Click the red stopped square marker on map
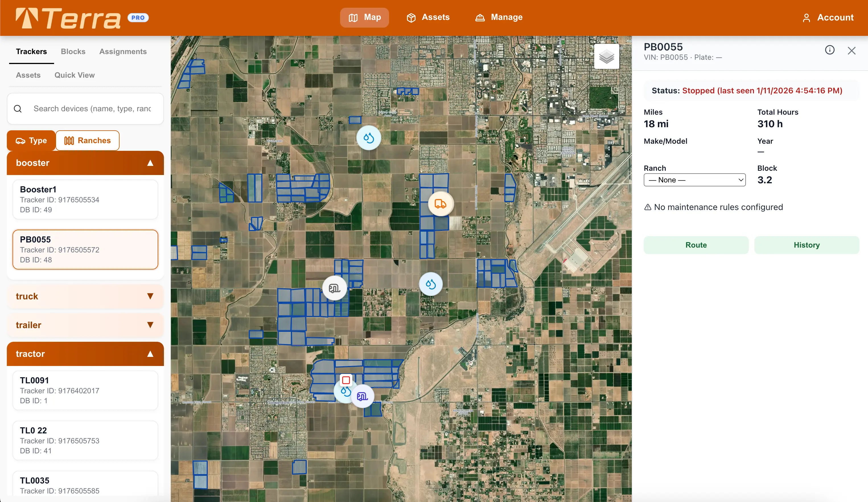868x502 pixels. tap(346, 380)
